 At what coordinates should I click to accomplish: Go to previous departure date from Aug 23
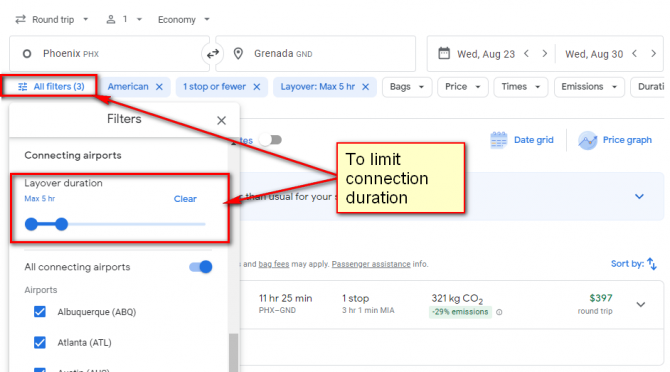point(526,54)
